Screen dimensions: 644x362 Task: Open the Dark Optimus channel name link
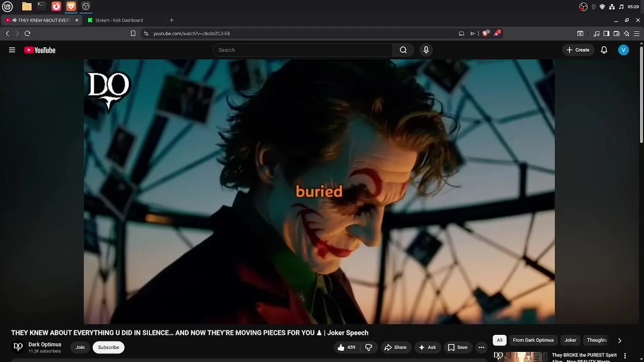[x=45, y=344]
